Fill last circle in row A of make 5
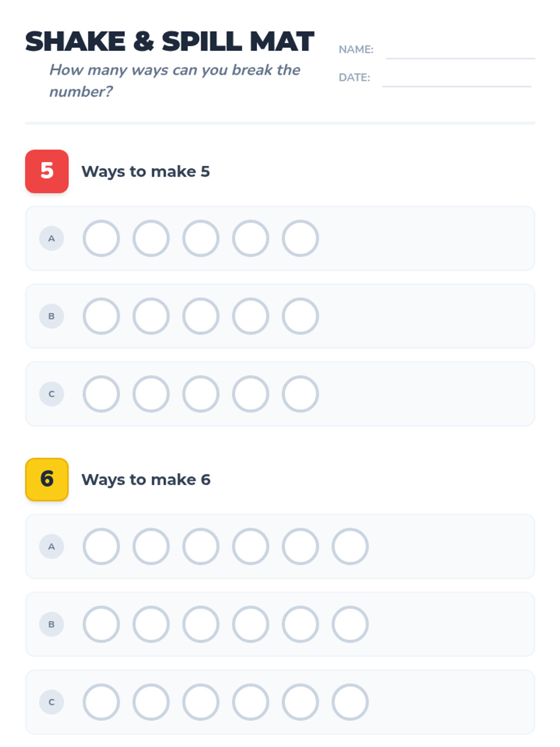Screen dimensions: 560x747 pyautogui.click(x=301, y=238)
